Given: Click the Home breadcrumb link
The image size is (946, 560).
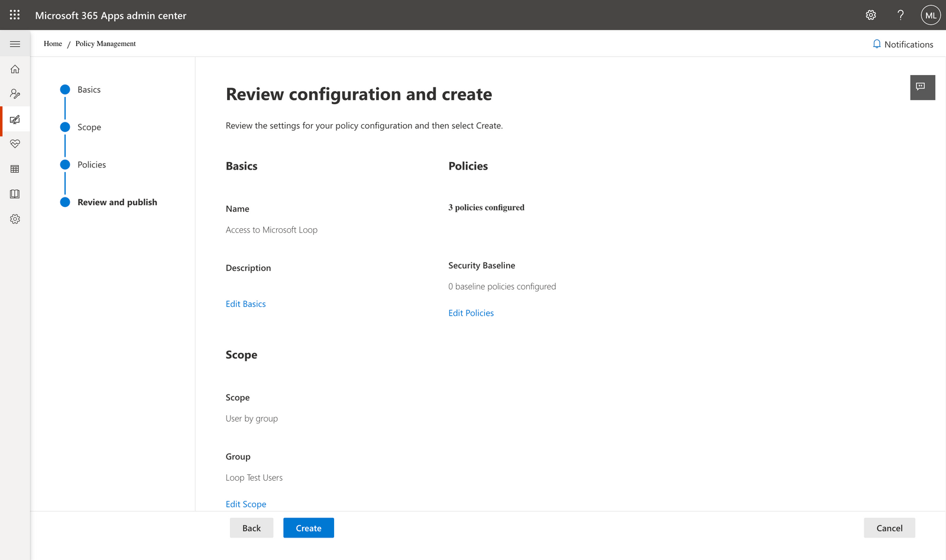Looking at the screenshot, I should pyautogui.click(x=53, y=44).
